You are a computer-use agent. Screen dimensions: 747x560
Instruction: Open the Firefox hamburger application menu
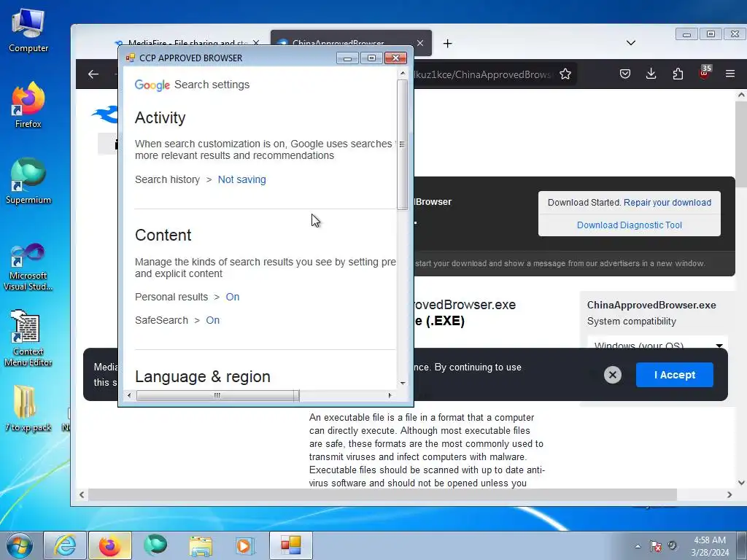click(x=729, y=74)
